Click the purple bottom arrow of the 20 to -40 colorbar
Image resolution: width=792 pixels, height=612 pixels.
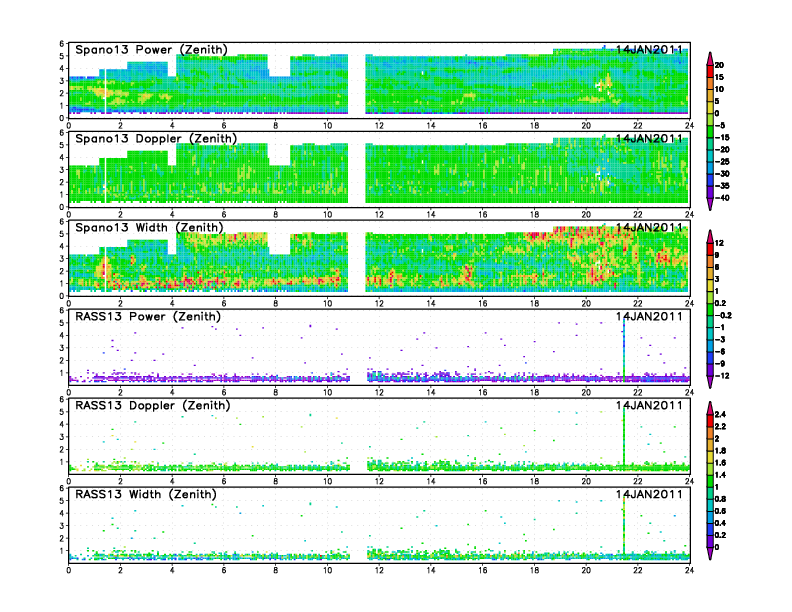click(x=710, y=204)
